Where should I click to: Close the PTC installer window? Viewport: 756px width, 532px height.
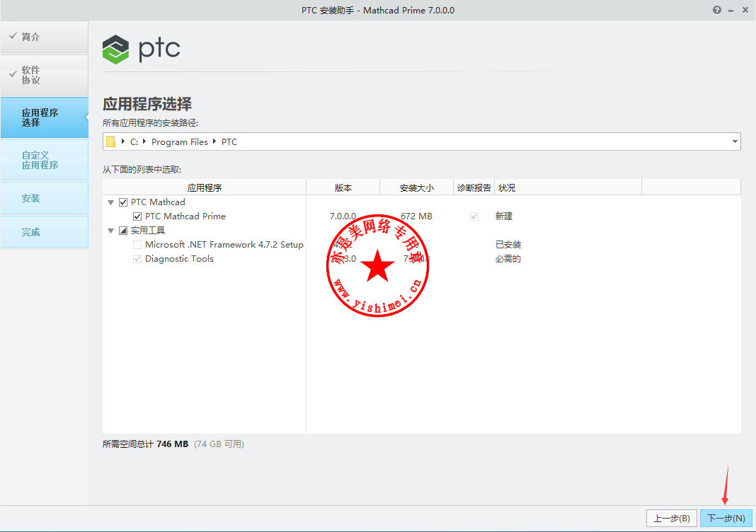(x=745, y=10)
